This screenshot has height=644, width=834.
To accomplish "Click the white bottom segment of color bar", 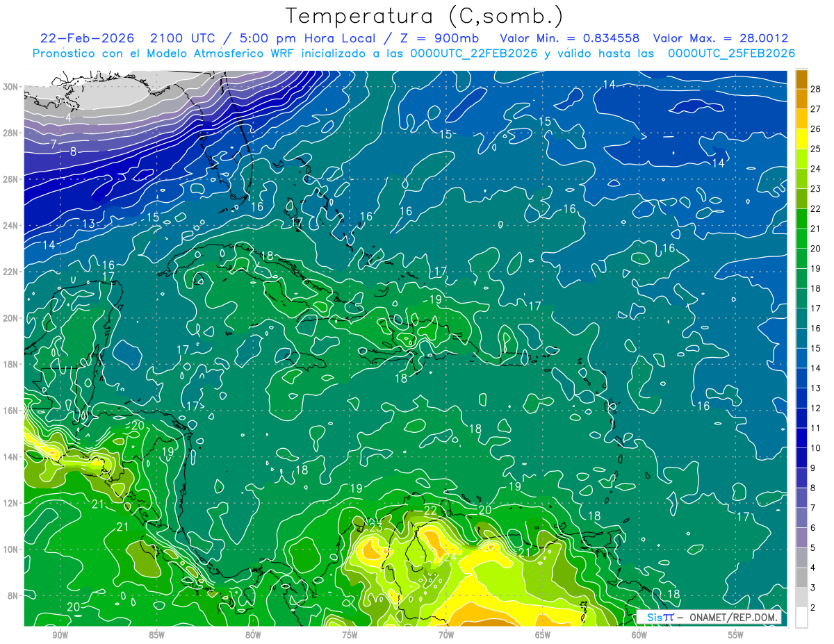I will point(801,618).
